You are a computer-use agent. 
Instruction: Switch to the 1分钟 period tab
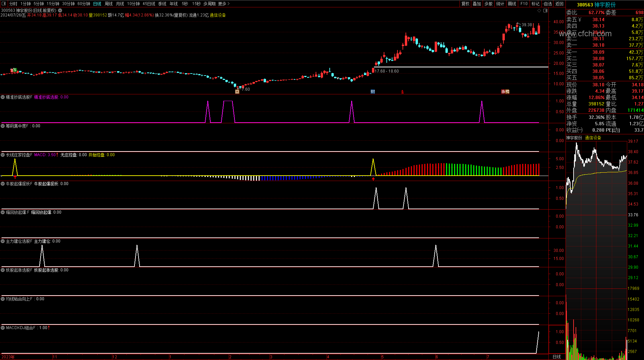tap(25, 4)
